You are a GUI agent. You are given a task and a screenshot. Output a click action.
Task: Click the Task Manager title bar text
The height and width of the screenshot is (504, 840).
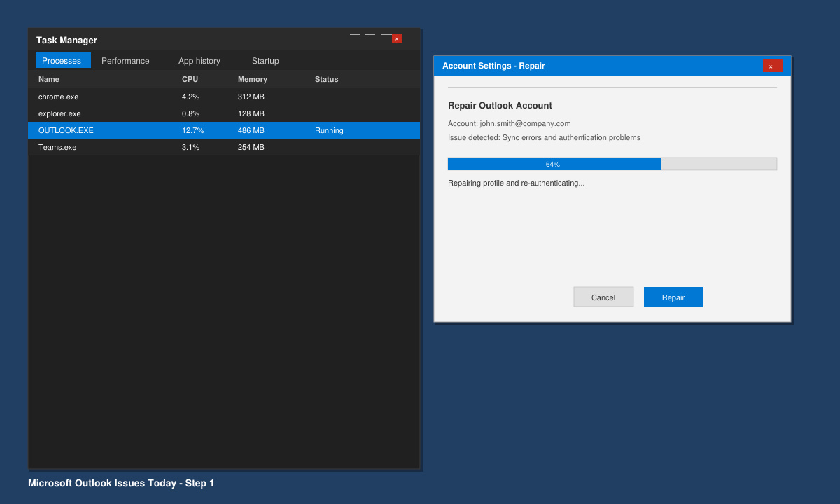66,41
